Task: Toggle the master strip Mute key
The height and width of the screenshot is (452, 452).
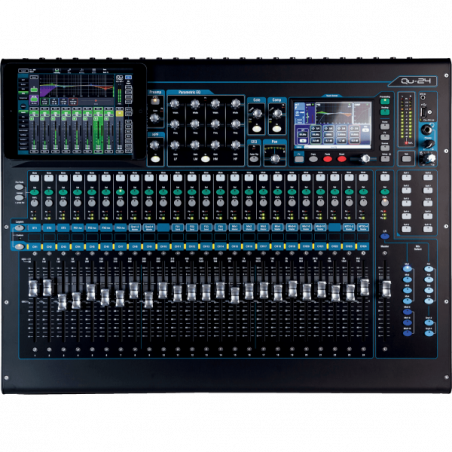Action: point(385,178)
